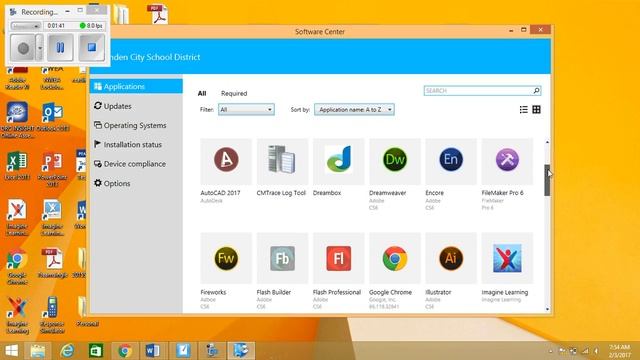
Task: Select the Fireworks app icon
Action: pyautogui.click(x=226, y=258)
